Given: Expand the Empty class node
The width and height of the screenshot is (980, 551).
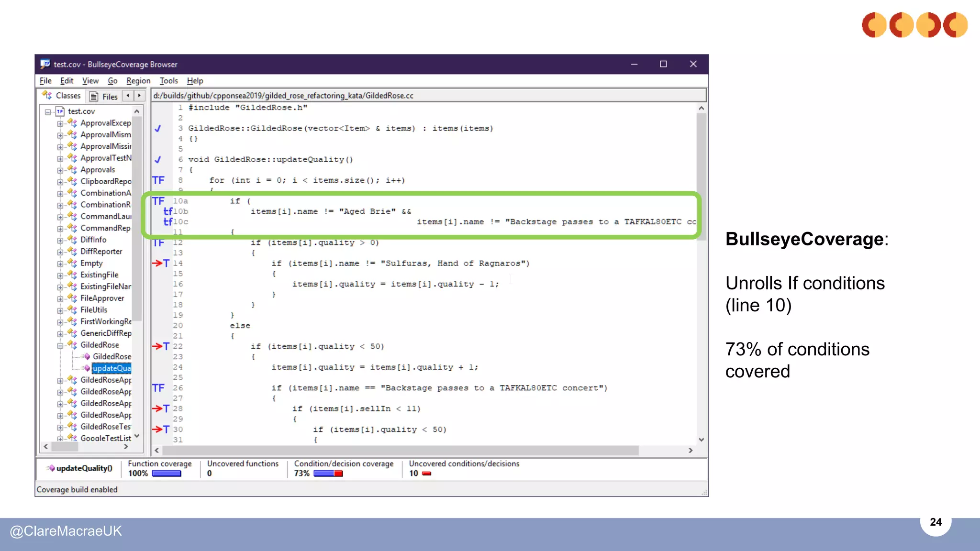Looking at the screenshot, I should [x=60, y=264].
